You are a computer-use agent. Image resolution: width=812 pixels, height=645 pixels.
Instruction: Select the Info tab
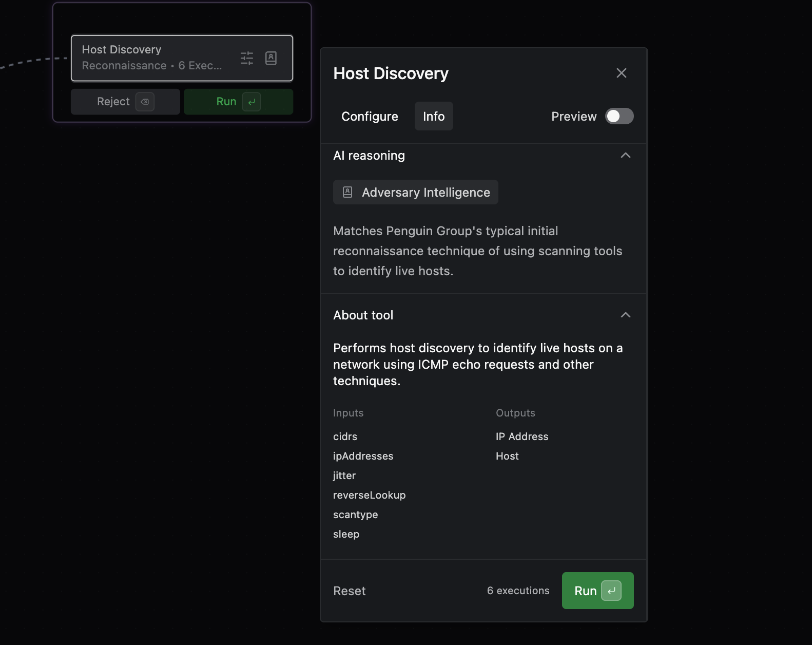click(x=433, y=116)
